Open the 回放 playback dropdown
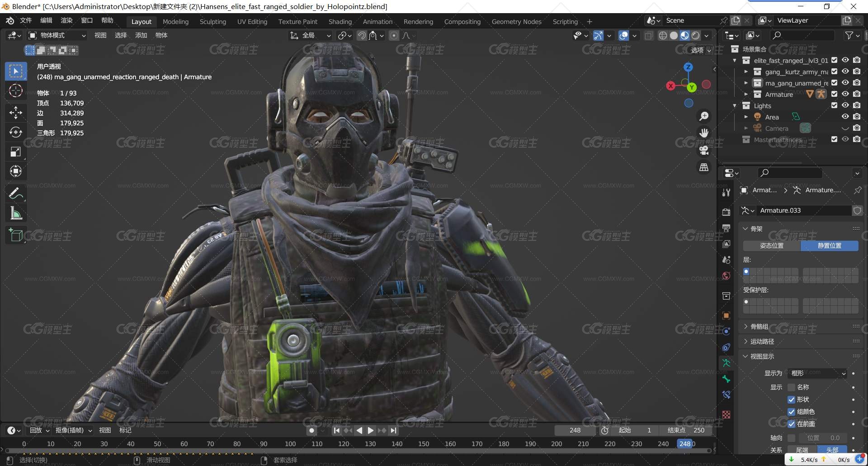Image resolution: width=868 pixels, height=466 pixels. (x=39, y=430)
